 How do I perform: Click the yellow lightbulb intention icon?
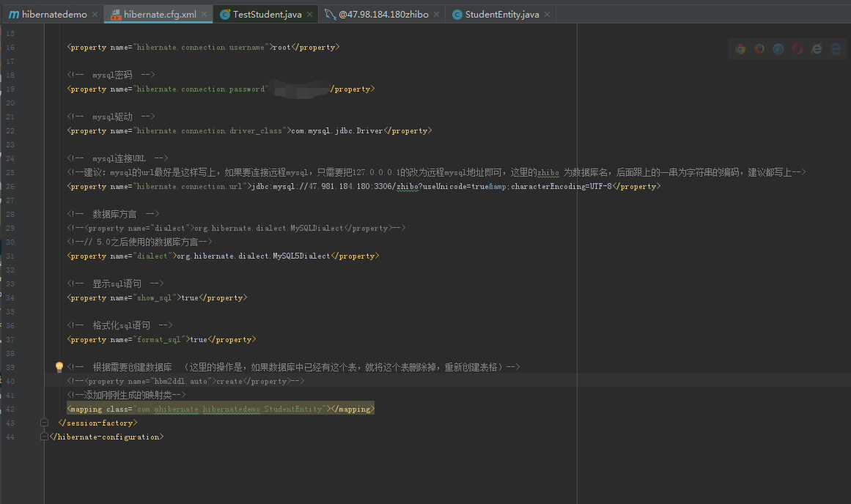pyautogui.click(x=59, y=367)
